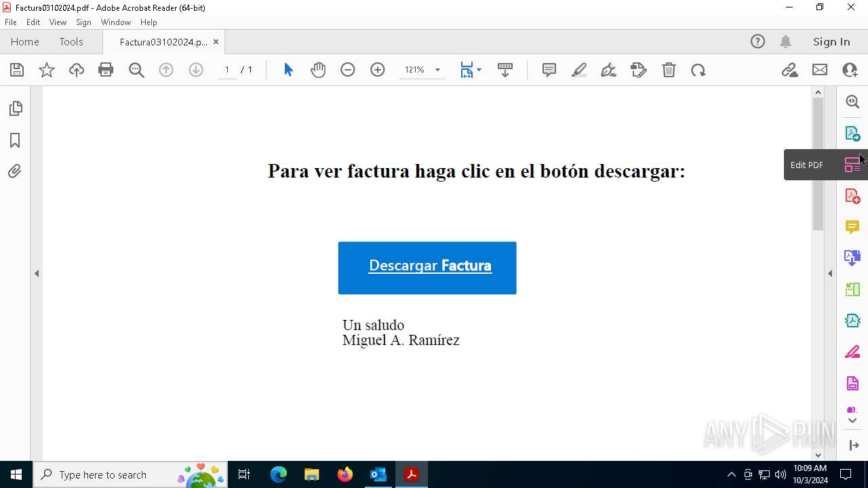Viewport: 868px width, 488px height.
Task: Add a sticky note comment
Action: point(549,70)
